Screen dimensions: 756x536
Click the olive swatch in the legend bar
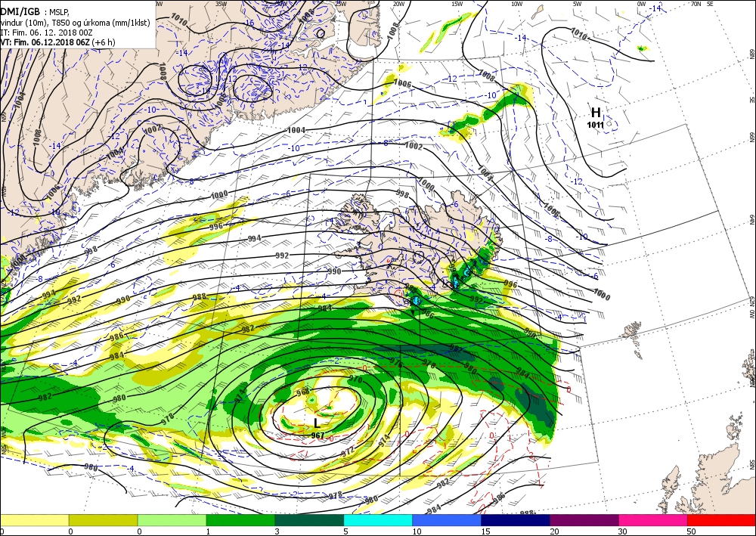(103, 520)
